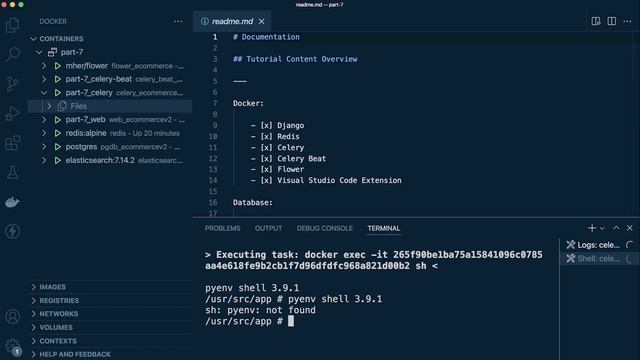Open Source Control view in activity bar

coord(13,84)
